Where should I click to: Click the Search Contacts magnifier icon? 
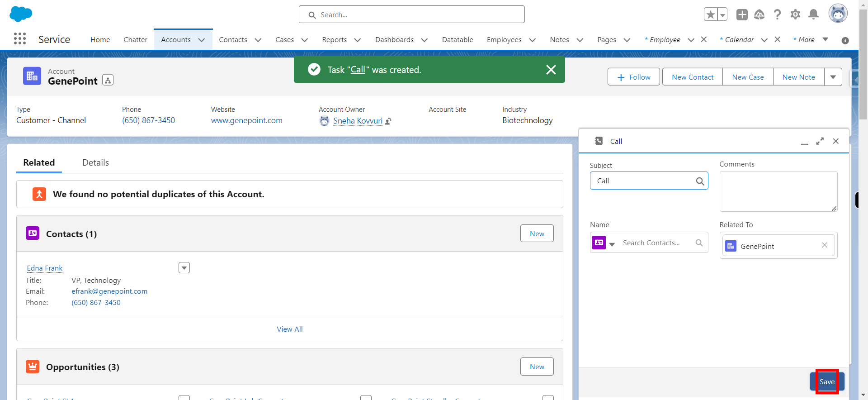(699, 243)
